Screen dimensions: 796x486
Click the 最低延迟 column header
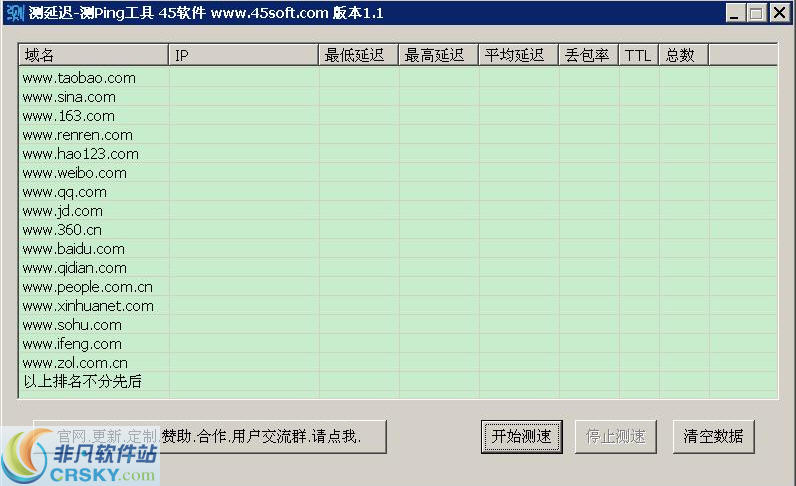pos(358,55)
